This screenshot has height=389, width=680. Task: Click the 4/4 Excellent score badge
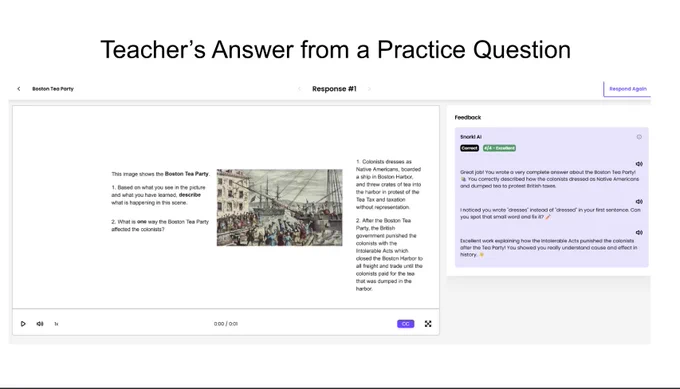click(500, 148)
